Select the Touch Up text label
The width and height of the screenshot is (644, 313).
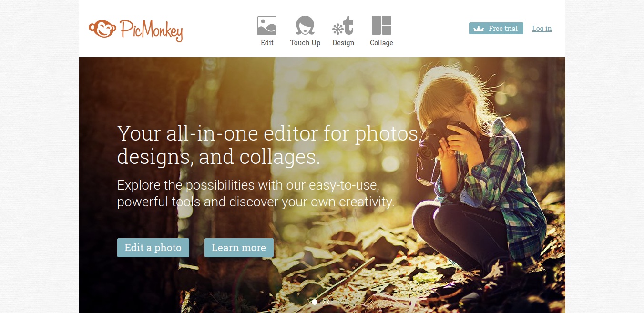tap(305, 43)
